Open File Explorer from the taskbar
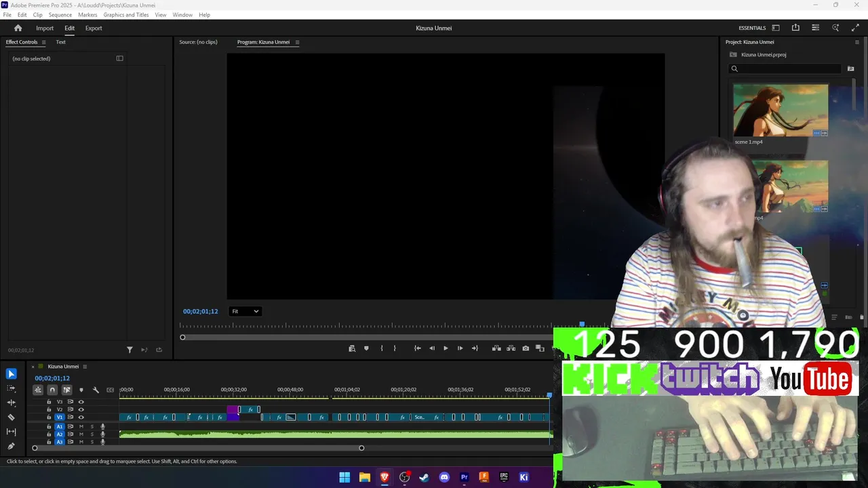 364,477
